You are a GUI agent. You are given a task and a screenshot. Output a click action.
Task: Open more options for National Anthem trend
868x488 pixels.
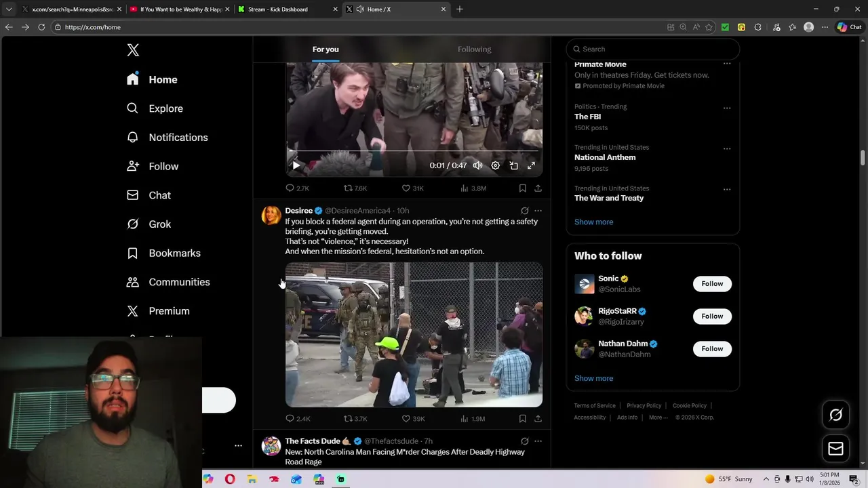click(727, 148)
